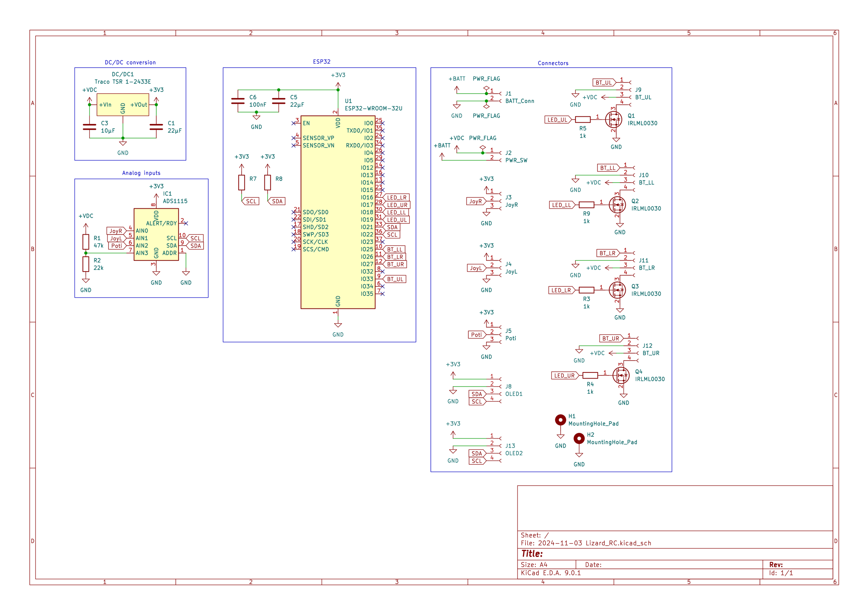Click the 'Size: A4' title block entry
The height and width of the screenshot is (614, 868).
(534, 564)
